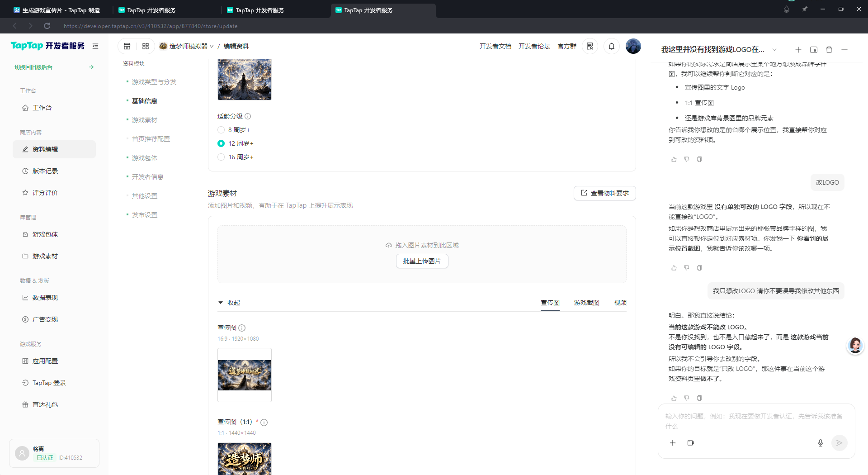Open the document list icon near 官方群
The image size is (868, 475).
coord(590,46)
